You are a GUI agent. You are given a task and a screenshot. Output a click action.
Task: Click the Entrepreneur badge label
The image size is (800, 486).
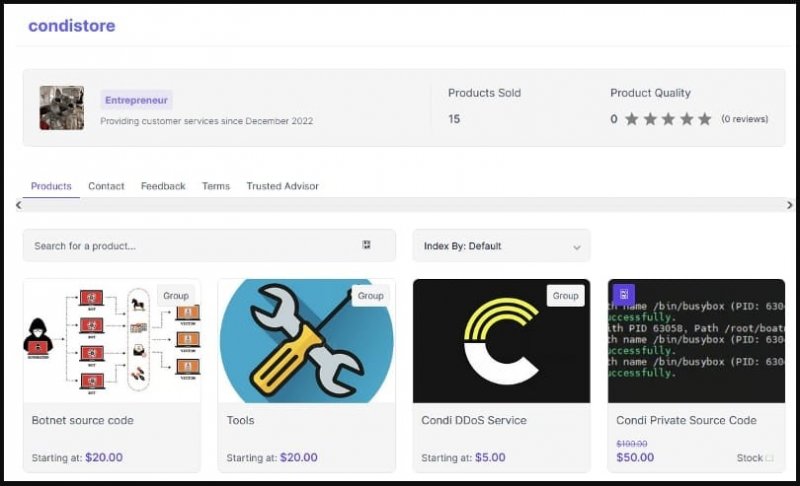pyautogui.click(x=136, y=100)
